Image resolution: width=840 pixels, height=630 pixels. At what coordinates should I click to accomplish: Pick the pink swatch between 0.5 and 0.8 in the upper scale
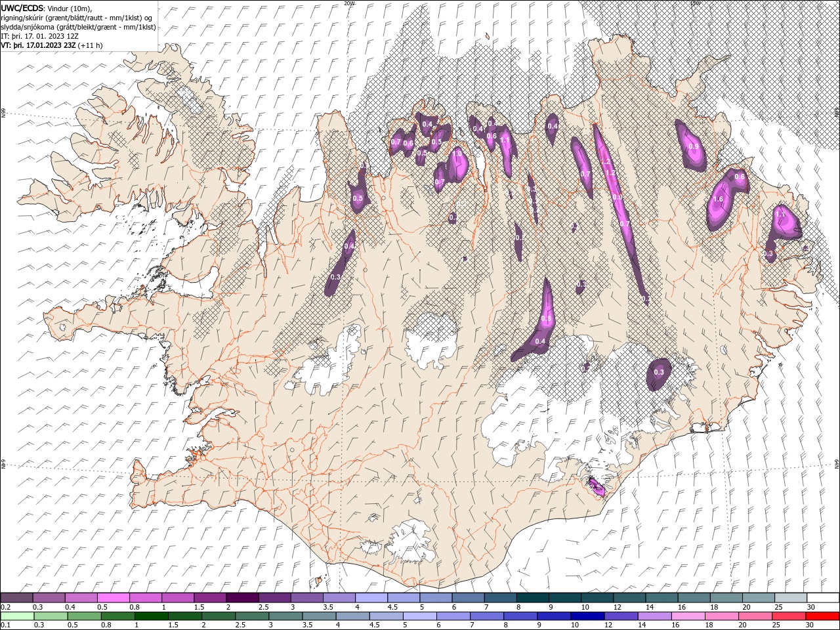pyautogui.click(x=114, y=598)
